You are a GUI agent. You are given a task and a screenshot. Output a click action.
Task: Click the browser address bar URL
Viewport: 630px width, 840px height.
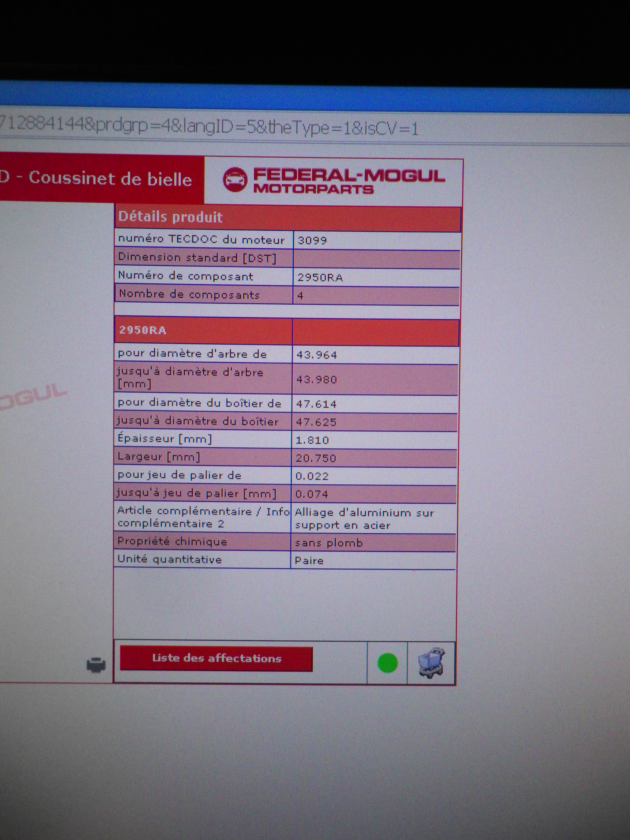point(209,128)
